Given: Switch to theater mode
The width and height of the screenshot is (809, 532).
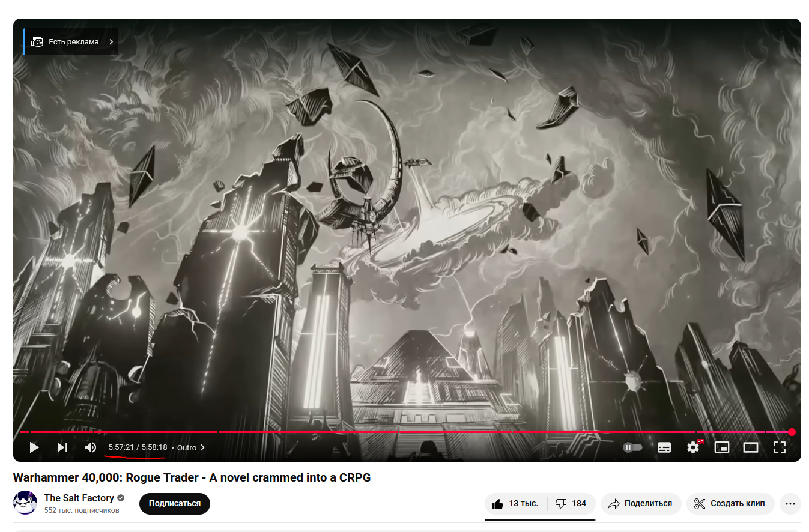Looking at the screenshot, I should [751, 447].
